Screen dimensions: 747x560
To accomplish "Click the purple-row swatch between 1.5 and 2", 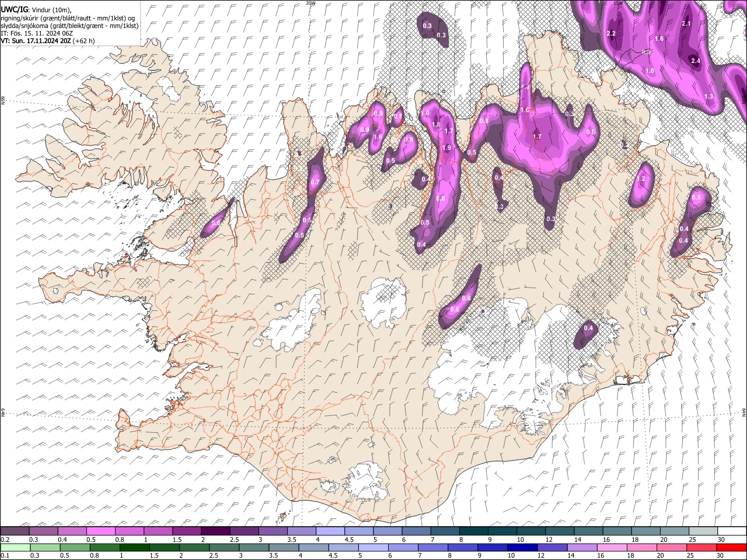I will point(187,531).
